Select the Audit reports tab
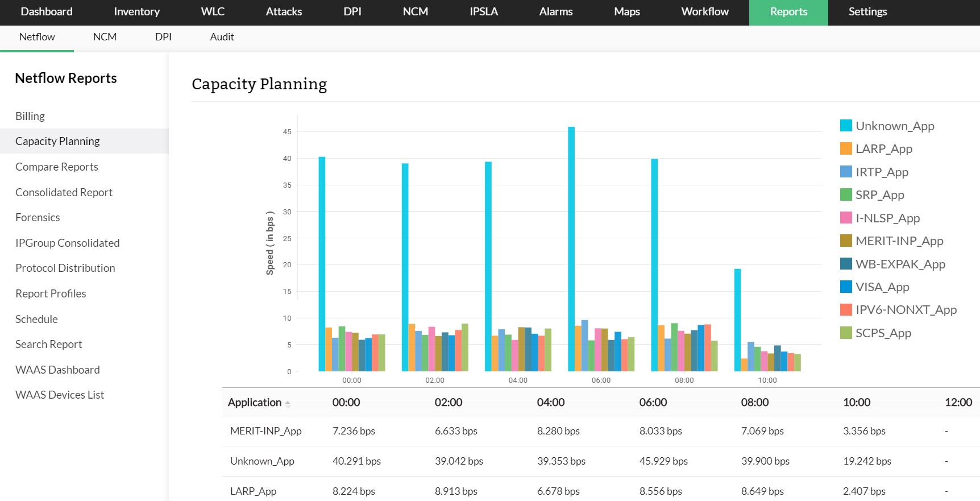 (x=222, y=37)
